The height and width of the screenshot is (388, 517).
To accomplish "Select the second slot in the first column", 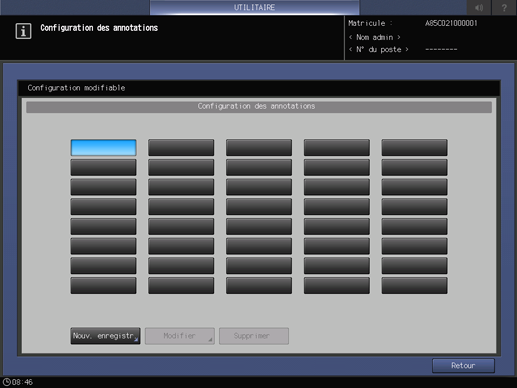I will pos(103,167).
